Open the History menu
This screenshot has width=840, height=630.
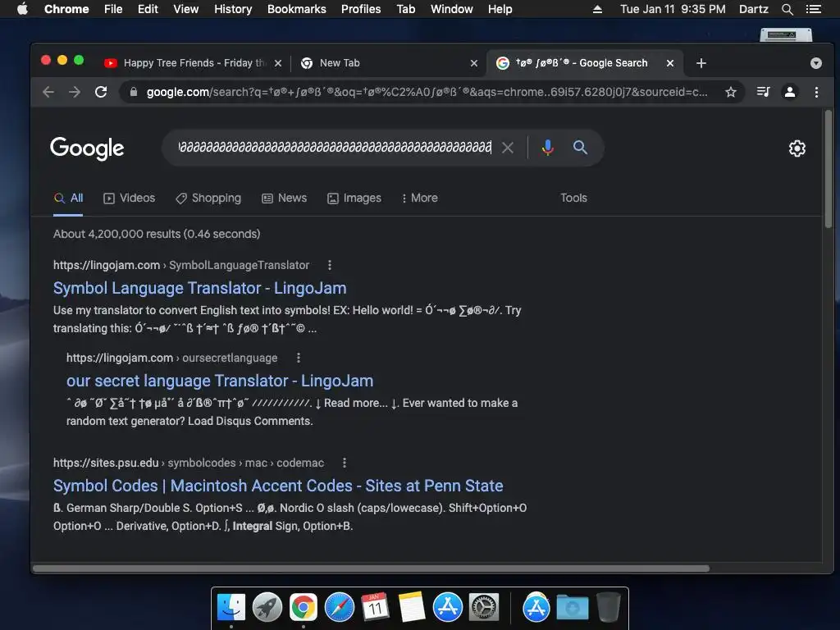point(233,9)
